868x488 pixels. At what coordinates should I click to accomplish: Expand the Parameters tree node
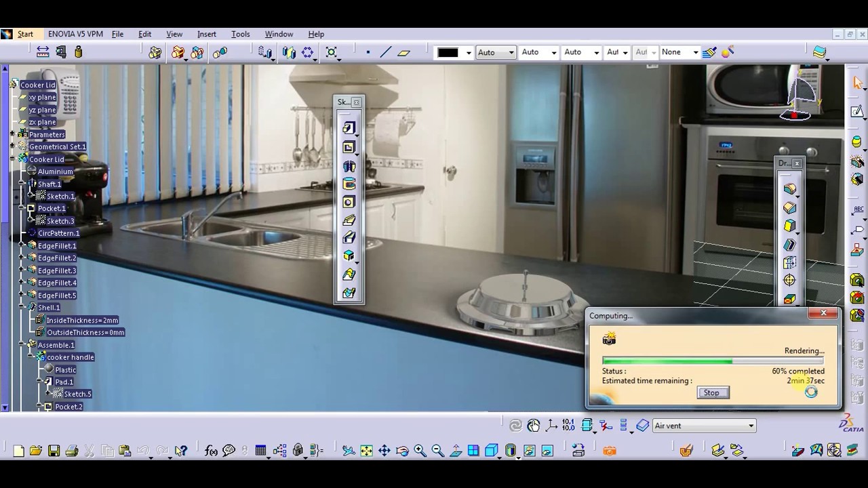point(13,134)
